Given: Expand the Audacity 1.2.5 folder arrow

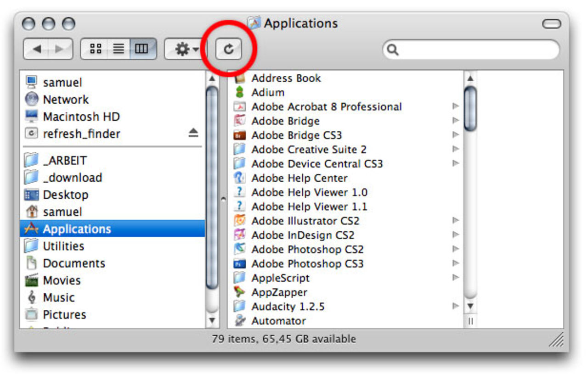Looking at the screenshot, I should click(455, 306).
